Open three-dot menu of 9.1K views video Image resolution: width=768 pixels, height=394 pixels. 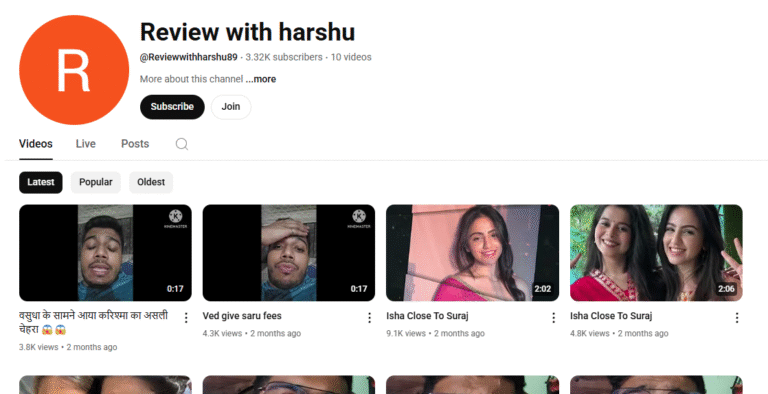553,318
